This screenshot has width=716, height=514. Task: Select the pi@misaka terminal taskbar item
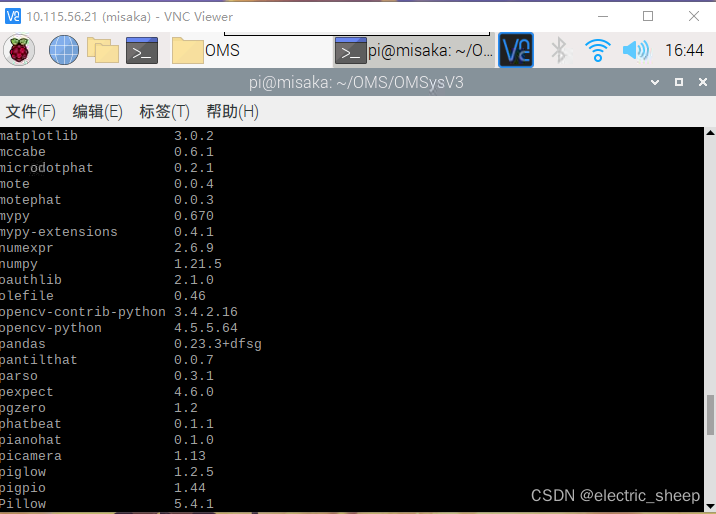click(x=414, y=50)
